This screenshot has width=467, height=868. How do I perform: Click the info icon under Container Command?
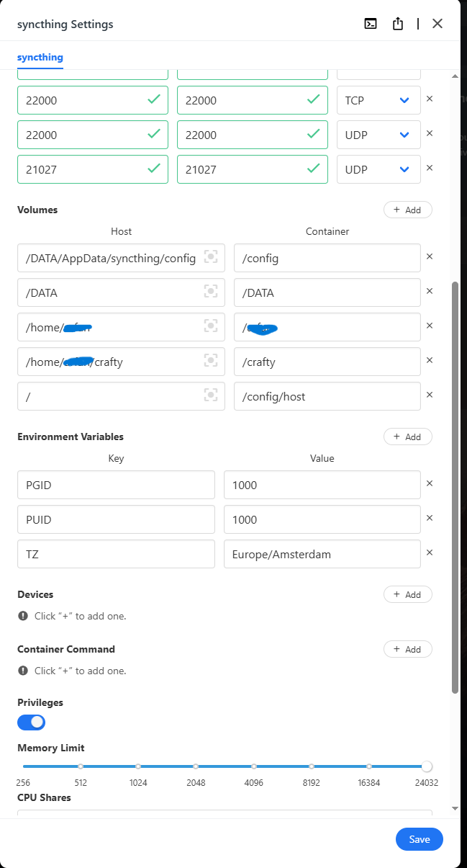pos(22,671)
